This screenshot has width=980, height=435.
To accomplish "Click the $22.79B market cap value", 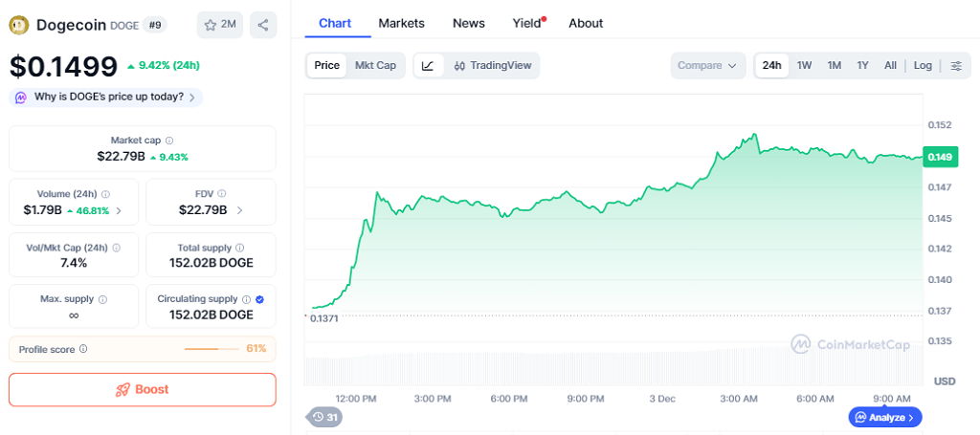I will click(121, 156).
